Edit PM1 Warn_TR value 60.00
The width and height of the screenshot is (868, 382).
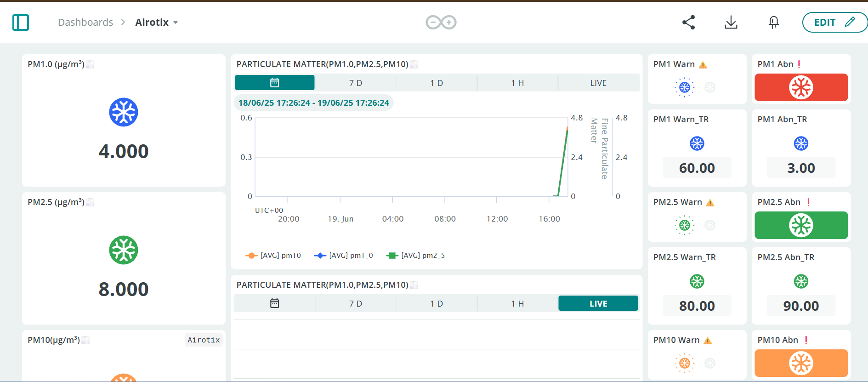tap(697, 168)
